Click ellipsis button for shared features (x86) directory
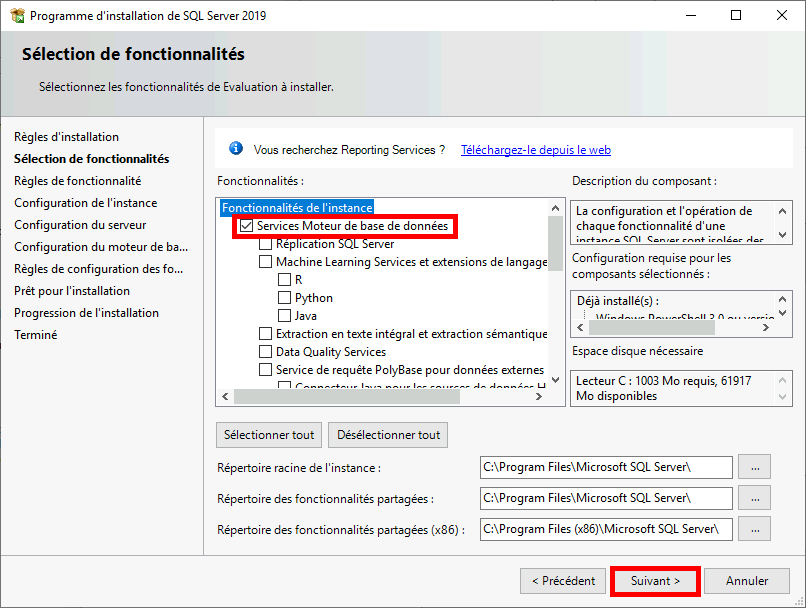This screenshot has width=806, height=608. click(x=755, y=528)
